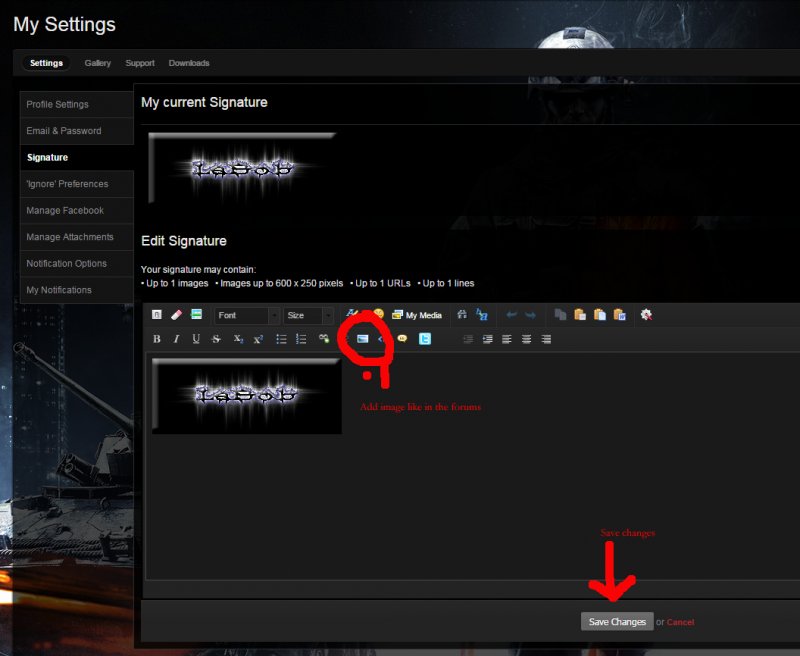Open the Font dropdown
Image resolution: width=800 pixels, height=656 pixels.
coord(246,315)
